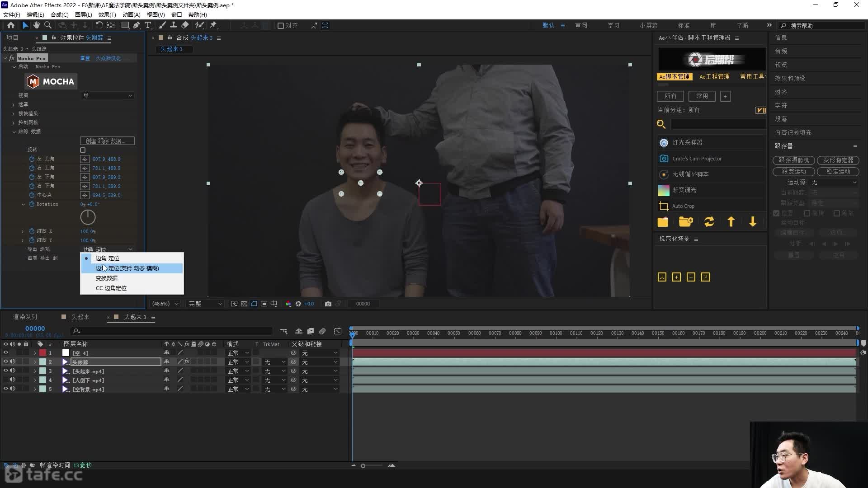Open blend mode dropdown for layer 1
Viewport: 868px width, 488px height.
tap(238, 353)
